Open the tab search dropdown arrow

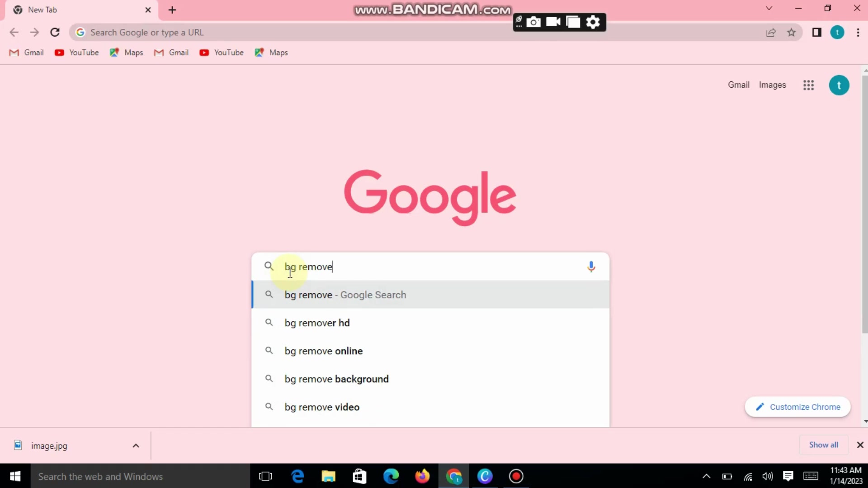point(769,9)
